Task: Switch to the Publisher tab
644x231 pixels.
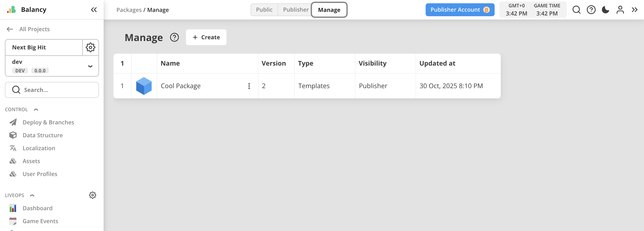Action: 296,10
